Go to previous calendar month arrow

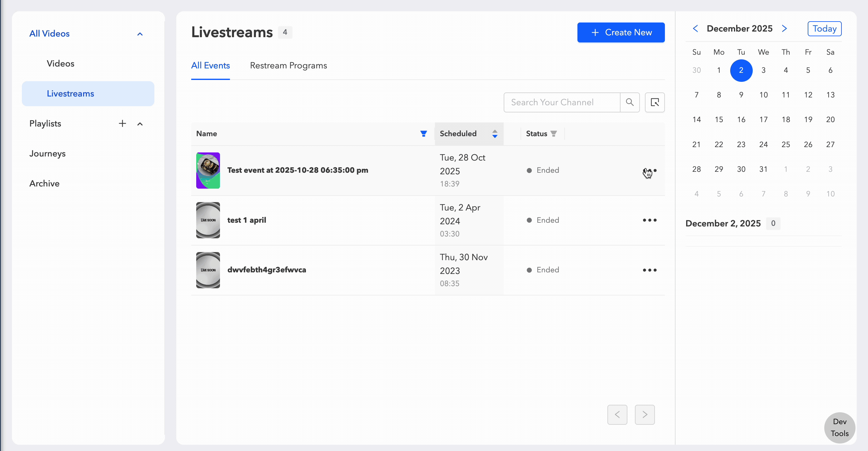coord(695,29)
